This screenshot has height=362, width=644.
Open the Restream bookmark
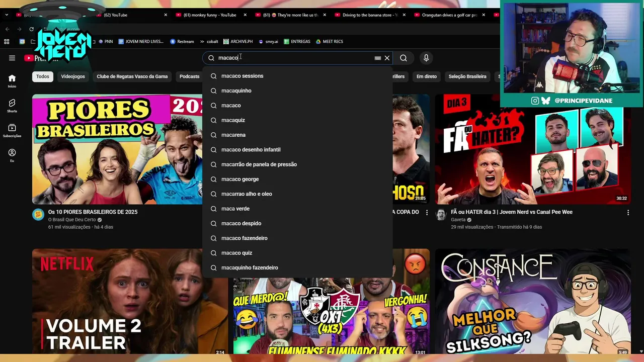(182, 41)
